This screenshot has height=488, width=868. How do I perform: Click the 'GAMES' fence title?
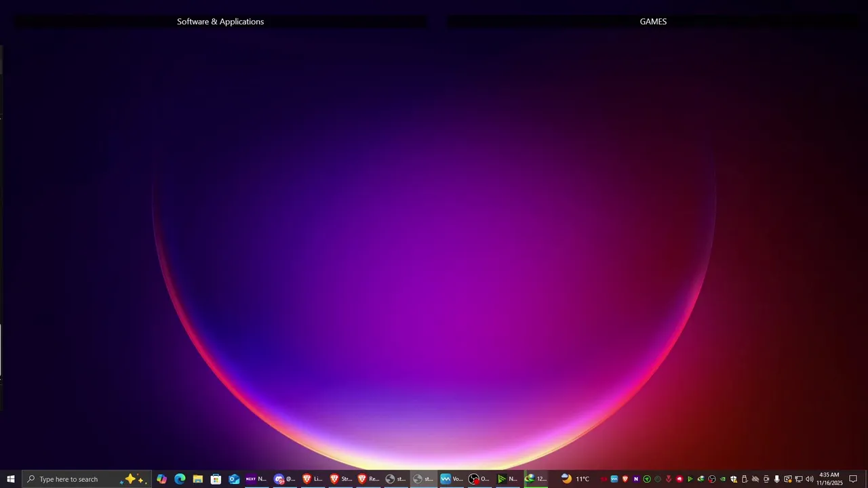pyautogui.click(x=653, y=22)
